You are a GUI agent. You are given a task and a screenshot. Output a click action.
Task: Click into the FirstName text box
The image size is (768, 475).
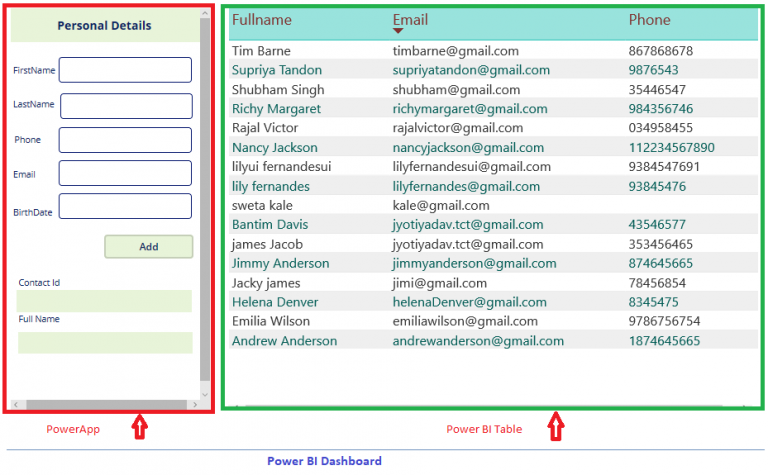pyautogui.click(x=125, y=70)
